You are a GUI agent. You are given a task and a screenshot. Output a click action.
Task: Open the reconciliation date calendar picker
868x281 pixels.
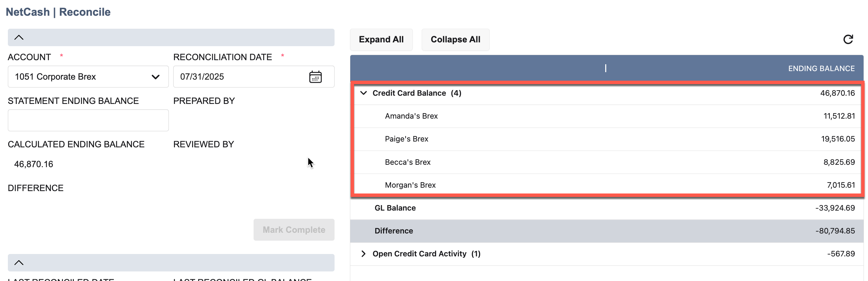pyautogui.click(x=315, y=77)
